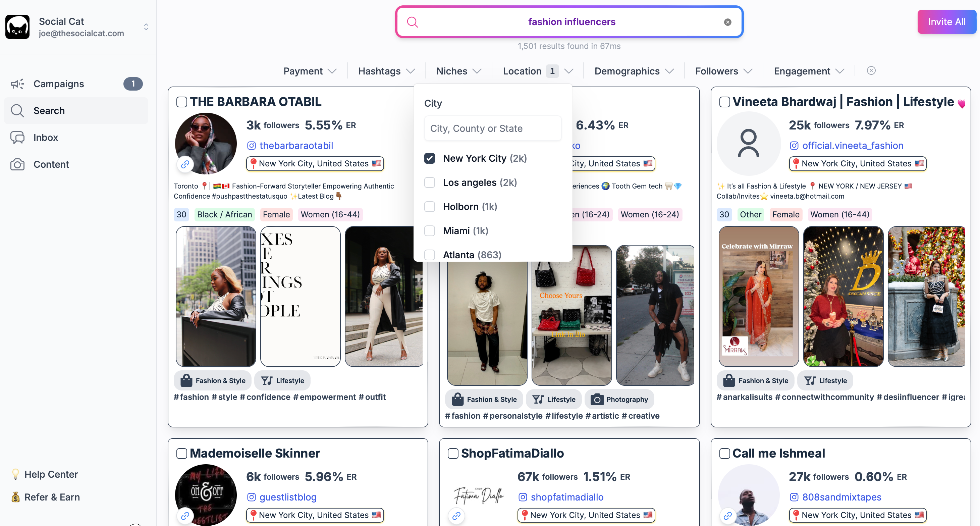Screen dimensions: 980x526
Task: Open Search in the sidebar
Action: (49, 111)
